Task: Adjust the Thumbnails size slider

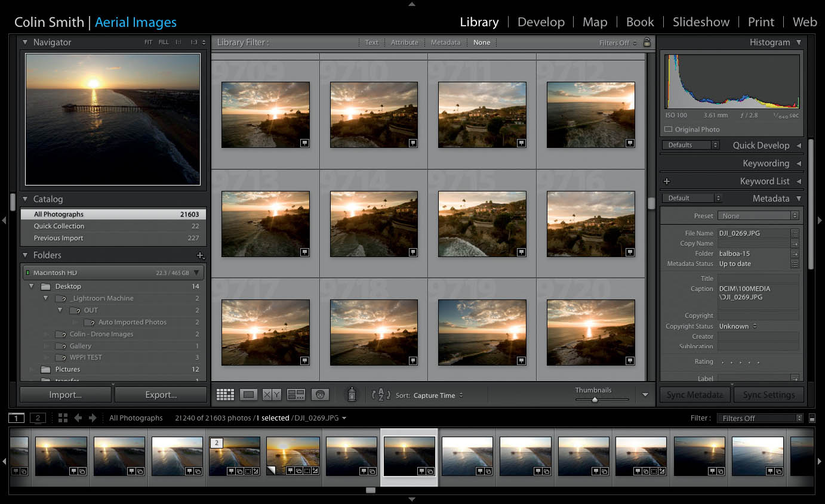Action: pyautogui.click(x=595, y=400)
